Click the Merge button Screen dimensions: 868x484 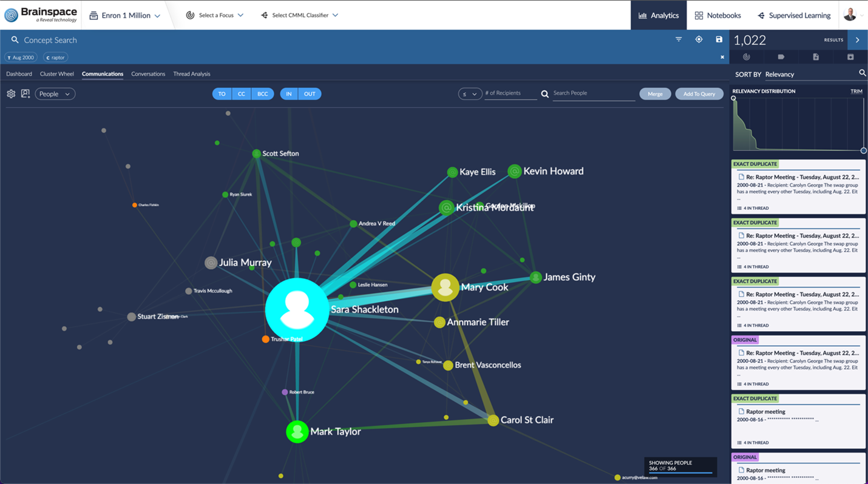pos(655,94)
